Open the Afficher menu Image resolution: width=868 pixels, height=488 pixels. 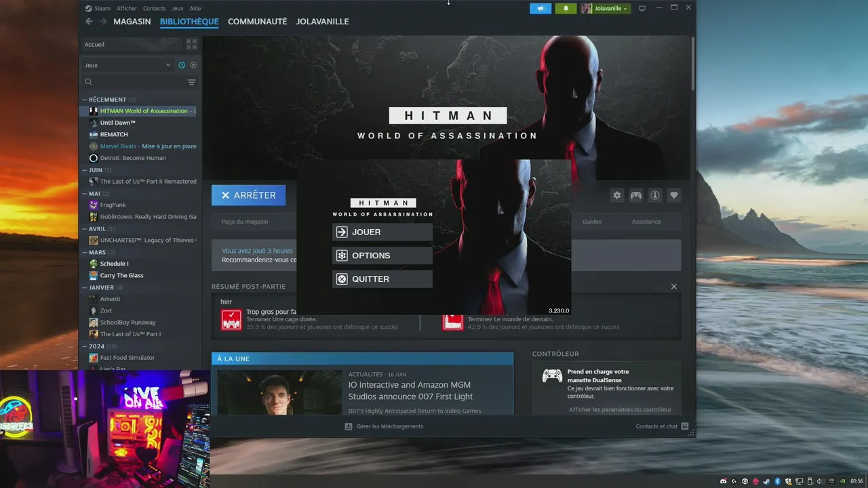click(x=127, y=8)
